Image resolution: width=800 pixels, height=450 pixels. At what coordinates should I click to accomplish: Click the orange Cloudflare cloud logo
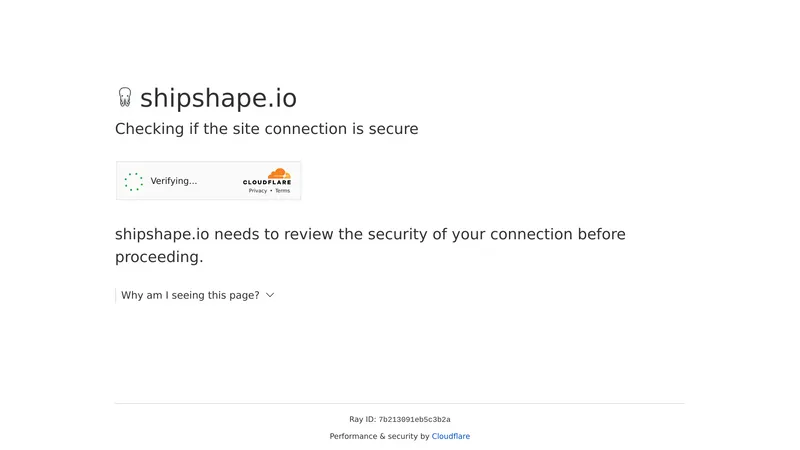pos(279,173)
